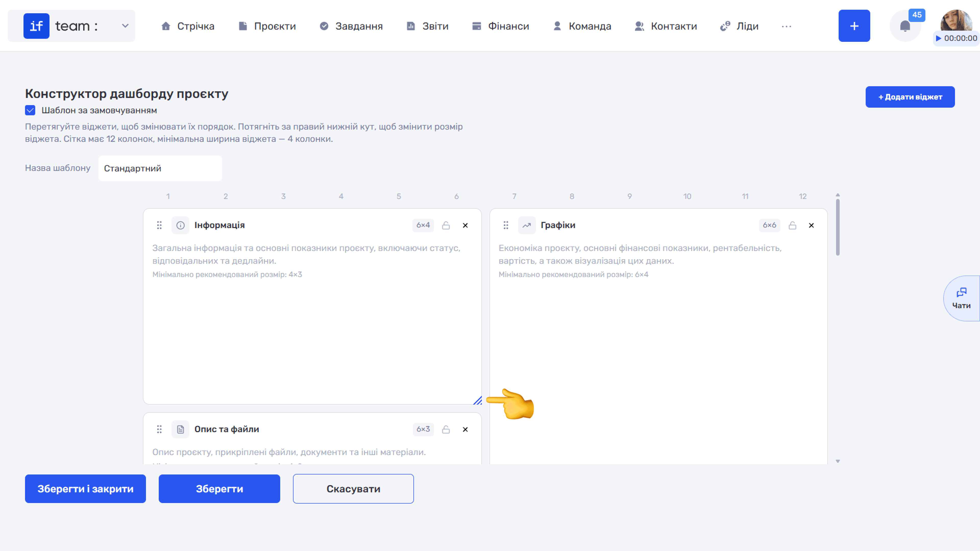Viewport: 980px width, 551px height.
Task: Open the notifications bell
Action: click(905, 26)
